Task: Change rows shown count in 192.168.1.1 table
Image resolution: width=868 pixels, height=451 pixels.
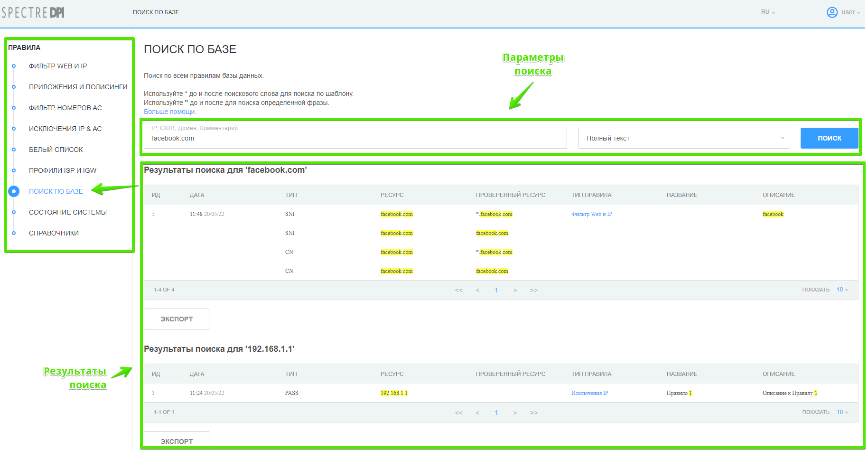Action: click(x=842, y=412)
